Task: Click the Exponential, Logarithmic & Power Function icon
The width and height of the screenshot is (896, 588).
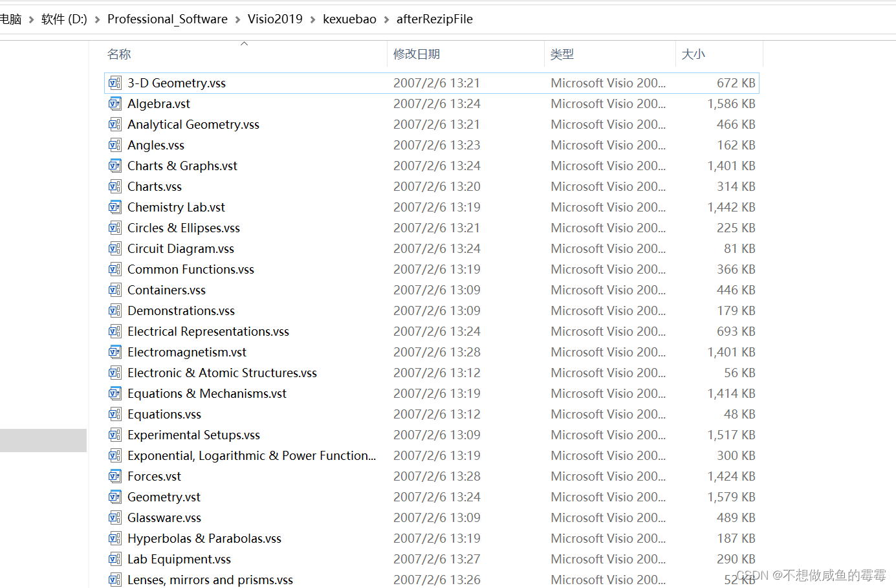Action: click(115, 455)
